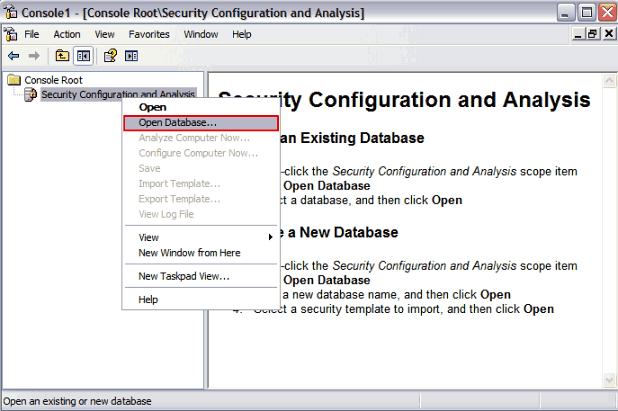
Task: Click Help at bottom of context menu
Action: coord(148,299)
